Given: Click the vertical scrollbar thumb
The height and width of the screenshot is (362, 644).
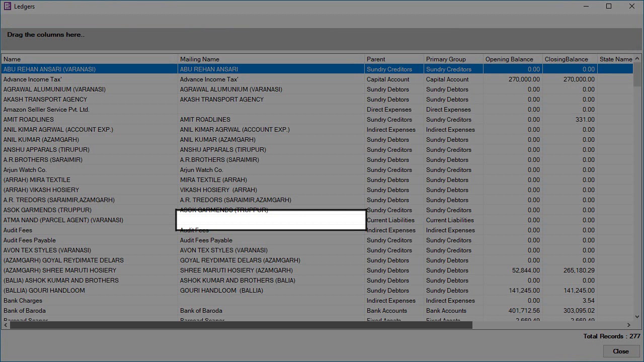Looking at the screenshot, I should (x=637, y=74).
